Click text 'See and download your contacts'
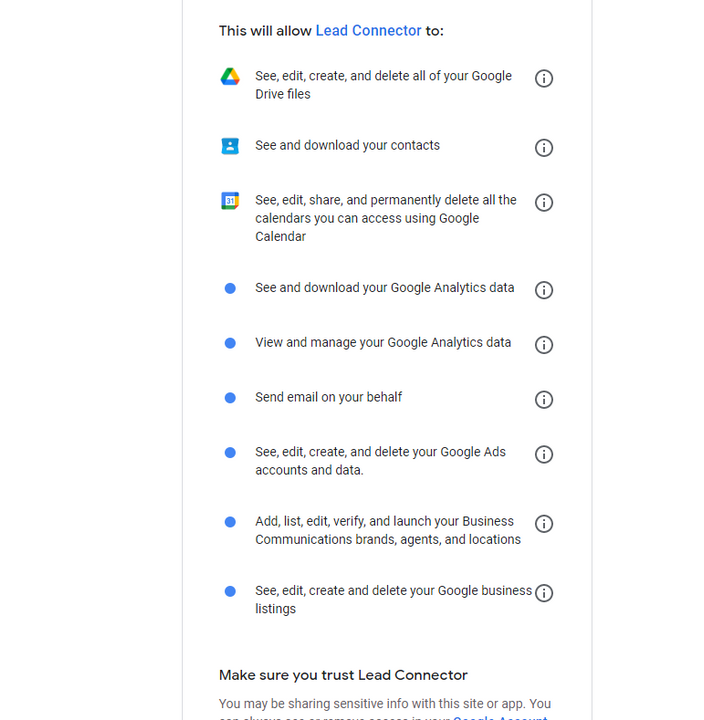Screen dimensions: 704x720 click(347, 145)
